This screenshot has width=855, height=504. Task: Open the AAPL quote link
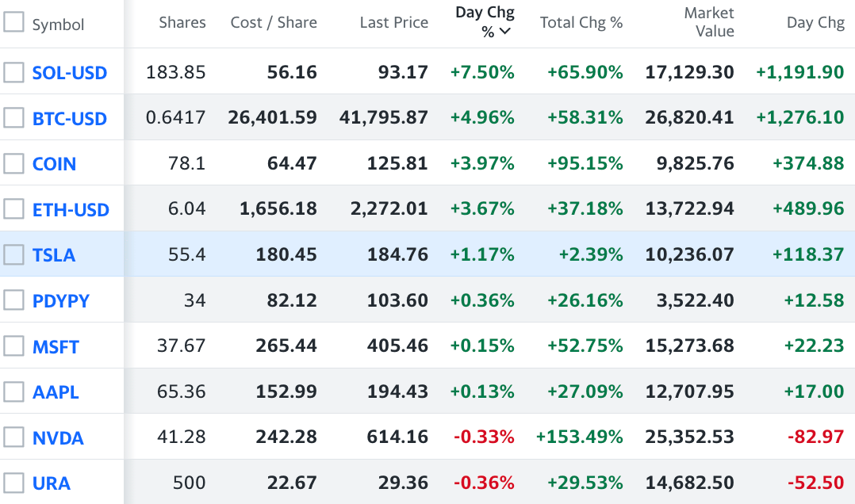(55, 392)
